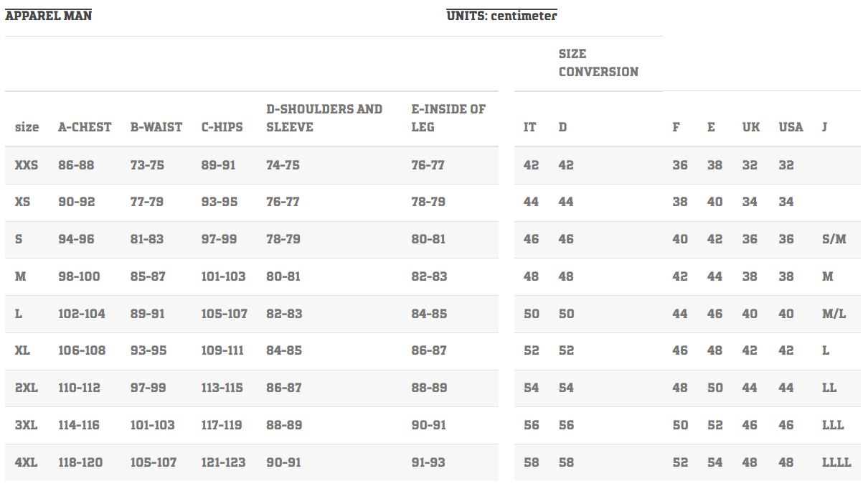This screenshot has height=489, width=868.
Task: Click the Japan size LLLL cell
Action: (836, 462)
